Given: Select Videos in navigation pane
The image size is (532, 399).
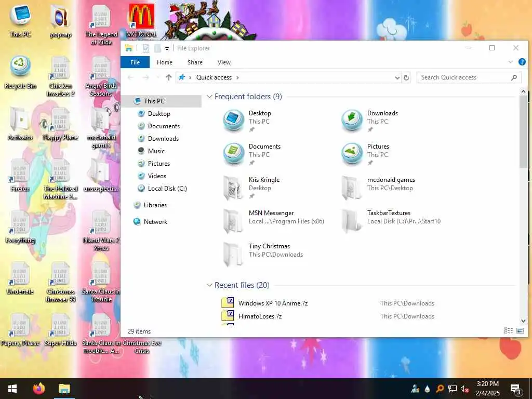Looking at the screenshot, I should (x=157, y=176).
